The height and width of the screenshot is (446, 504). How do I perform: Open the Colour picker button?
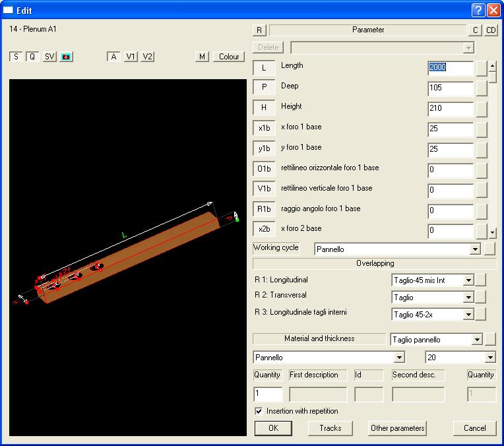[x=229, y=57]
